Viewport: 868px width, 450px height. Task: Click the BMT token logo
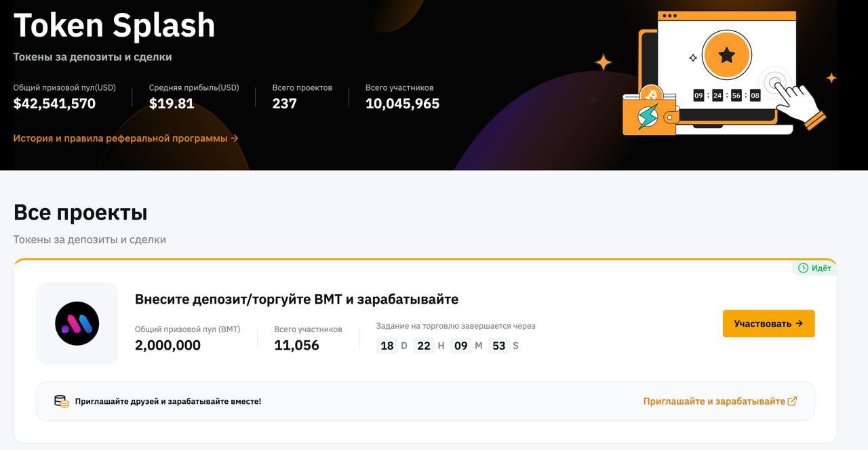77,323
